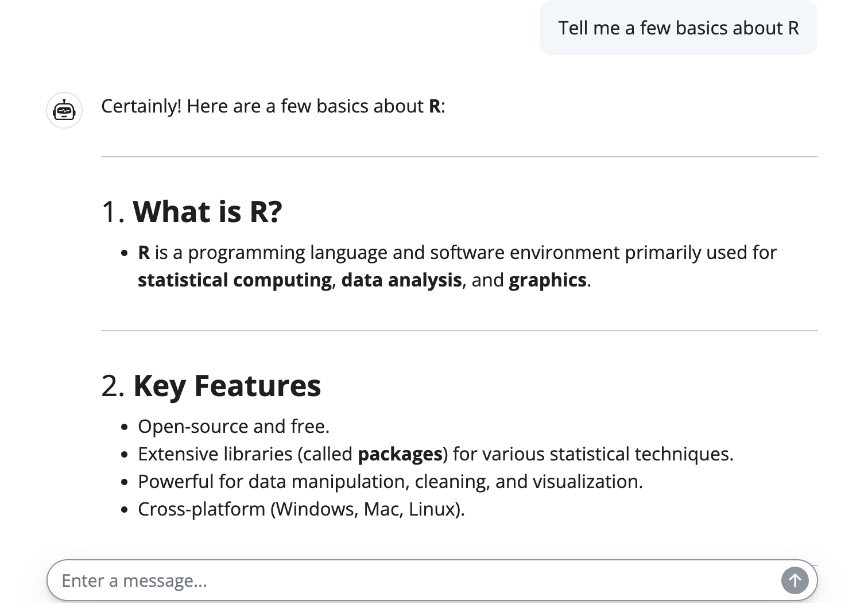Image resolution: width=868 pixels, height=608 pixels.
Task: Click the send message arrow button
Action: (x=795, y=580)
